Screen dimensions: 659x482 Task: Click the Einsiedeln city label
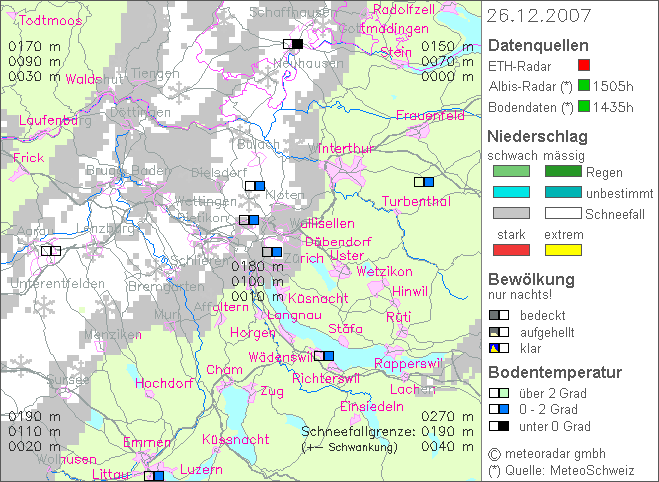(372, 406)
